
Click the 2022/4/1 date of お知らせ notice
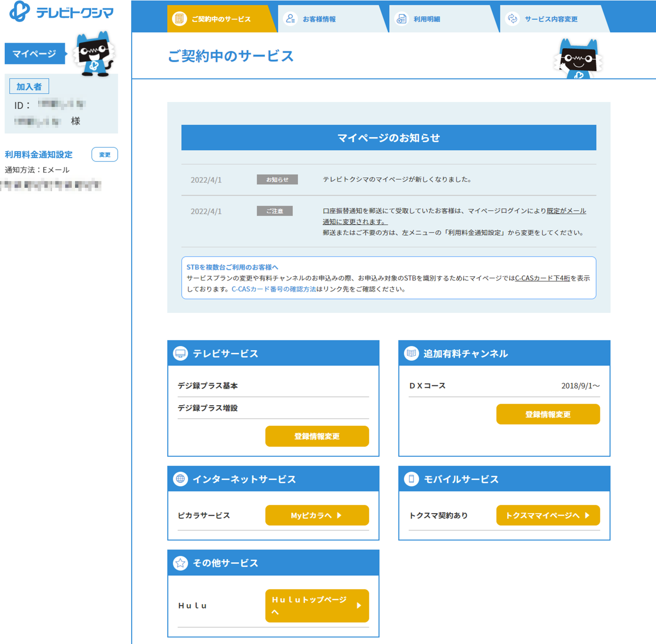(206, 180)
